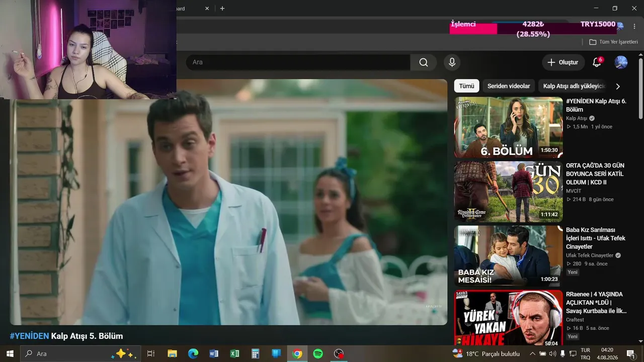Open Microsoft Word from the taskbar

[214, 353]
